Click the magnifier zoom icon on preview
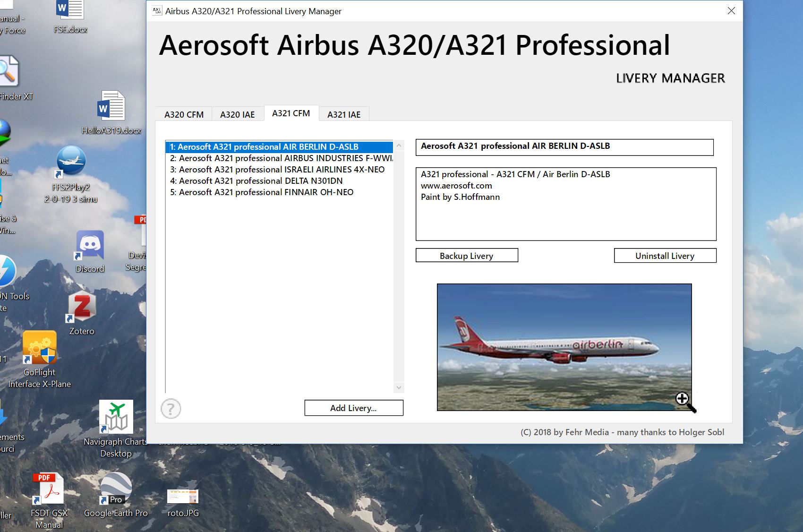 point(685,402)
